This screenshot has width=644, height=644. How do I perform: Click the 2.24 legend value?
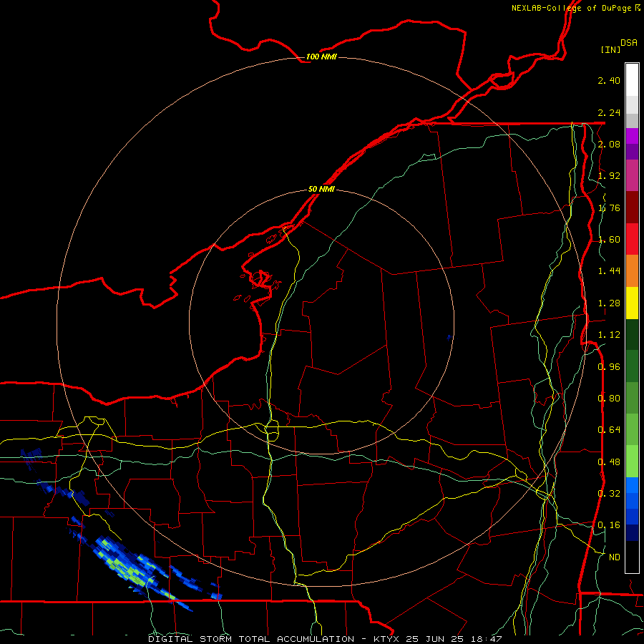tap(609, 112)
